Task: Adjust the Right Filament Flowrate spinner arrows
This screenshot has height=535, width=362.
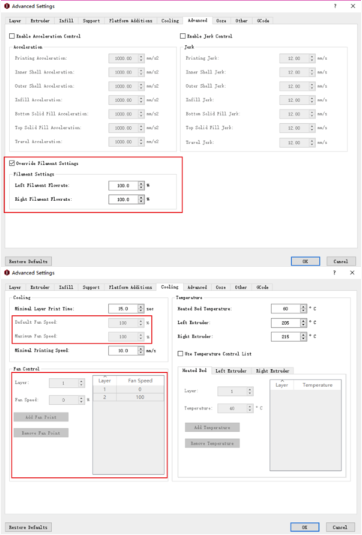Action: coord(141,199)
